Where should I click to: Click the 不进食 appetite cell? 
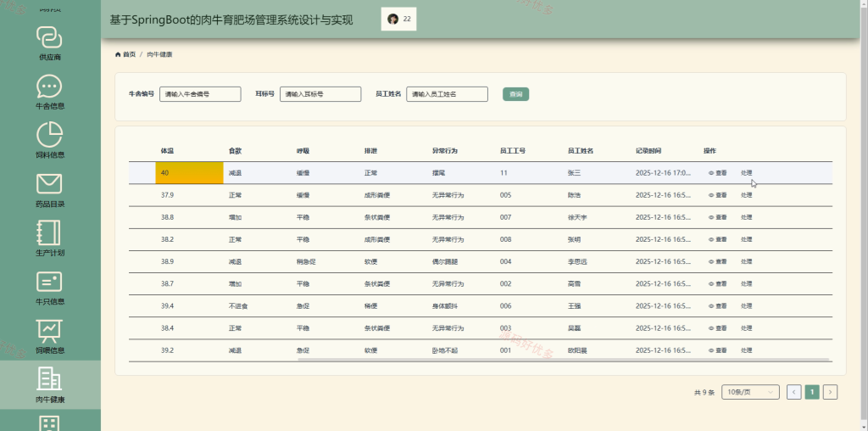[x=238, y=305]
